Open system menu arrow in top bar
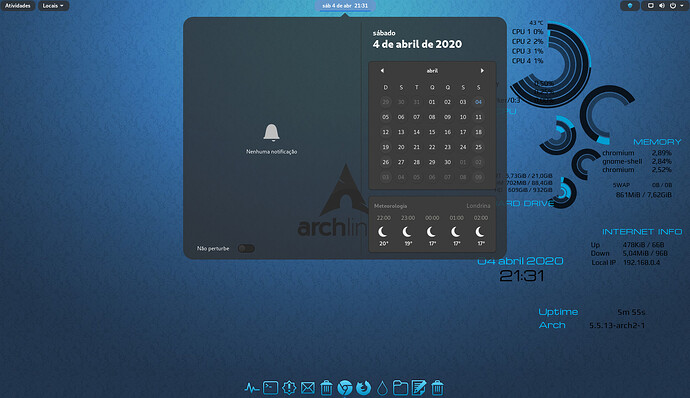The width and height of the screenshot is (690, 398). click(682, 6)
